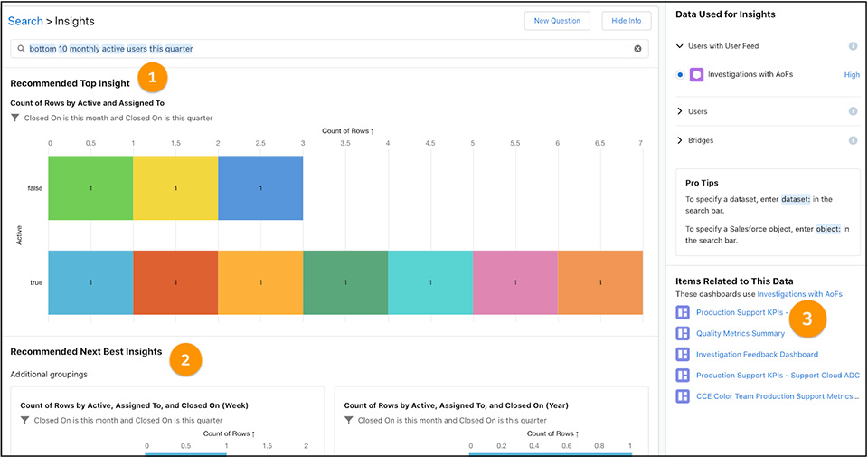Select the Investigations with AoFs radio button
This screenshot has width=868, height=457.
coord(680,75)
